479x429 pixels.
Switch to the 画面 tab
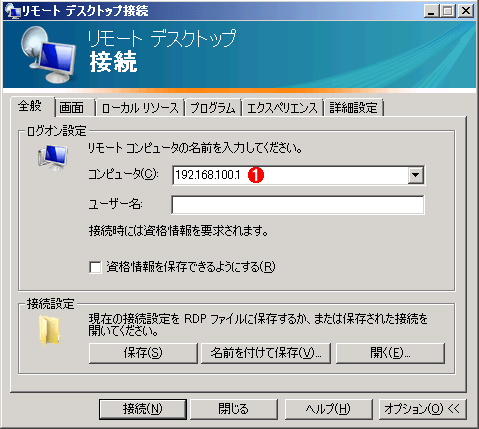[71, 108]
